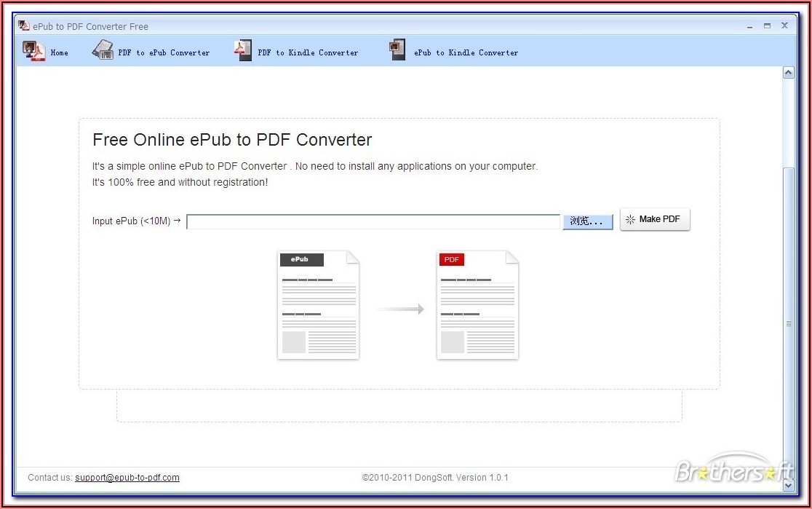Click the PDF document illustration
This screenshot has height=509, width=812.
pyautogui.click(x=477, y=305)
